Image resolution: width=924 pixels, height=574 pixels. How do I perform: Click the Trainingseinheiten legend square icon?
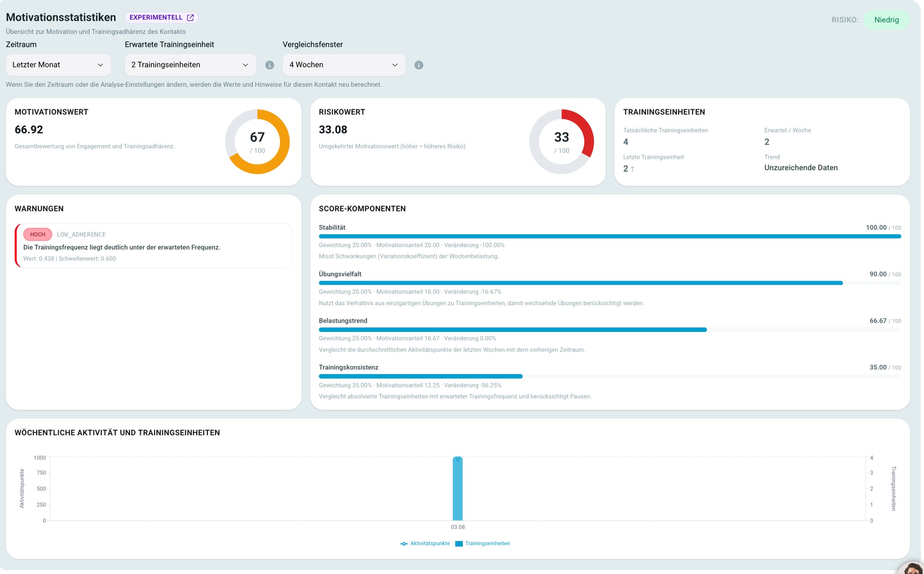459,543
